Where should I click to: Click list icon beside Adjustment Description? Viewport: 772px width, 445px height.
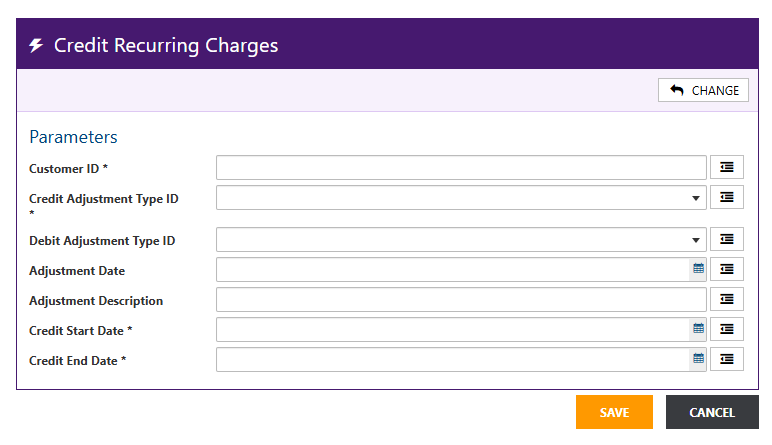[x=727, y=299]
